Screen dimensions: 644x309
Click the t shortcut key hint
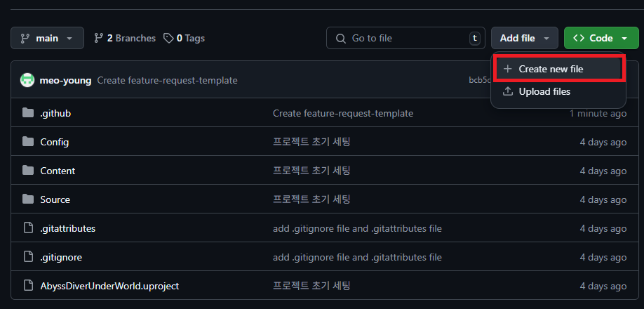click(x=475, y=38)
